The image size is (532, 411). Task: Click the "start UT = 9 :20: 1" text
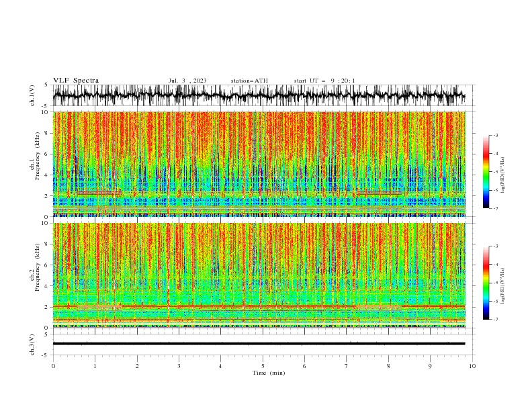pyautogui.click(x=324, y=81)
